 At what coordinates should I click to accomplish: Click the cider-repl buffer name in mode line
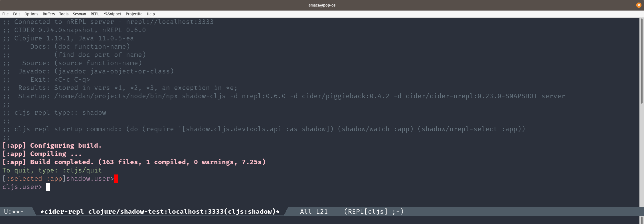[x=160, y=211]
